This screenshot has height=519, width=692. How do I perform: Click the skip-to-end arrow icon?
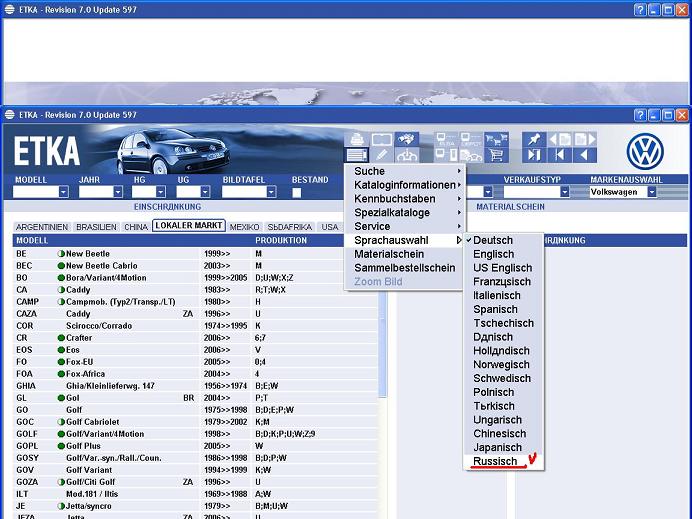(534, 155)
